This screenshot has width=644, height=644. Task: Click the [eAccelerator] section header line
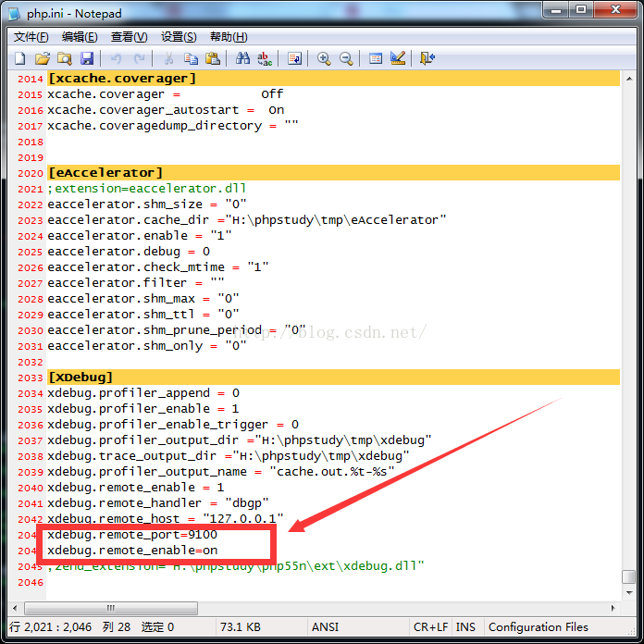click(x=333, y=173)
